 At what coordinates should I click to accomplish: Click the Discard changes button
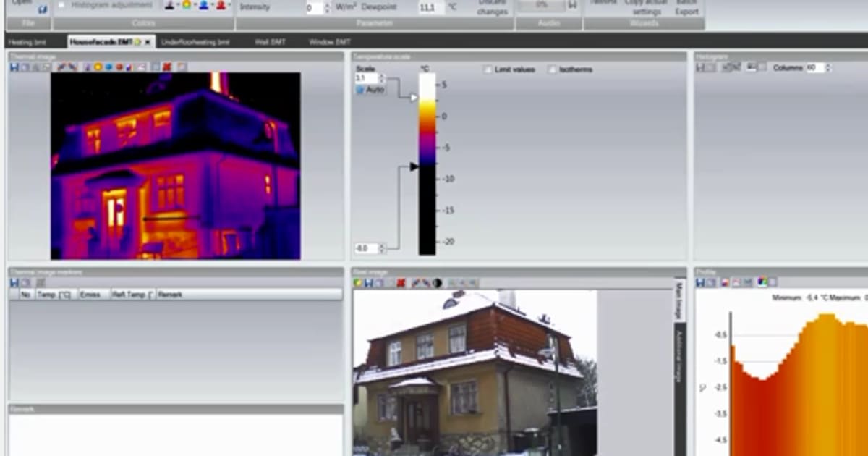point(491,7)
